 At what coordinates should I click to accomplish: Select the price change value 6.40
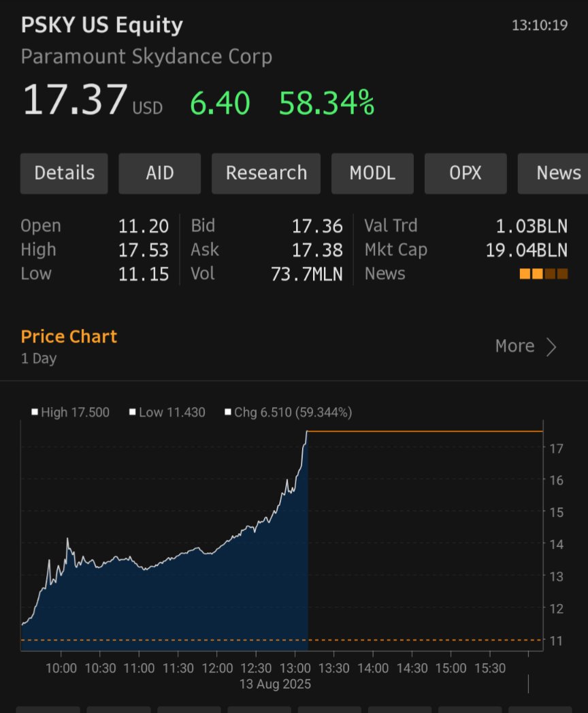click(220, 103)
